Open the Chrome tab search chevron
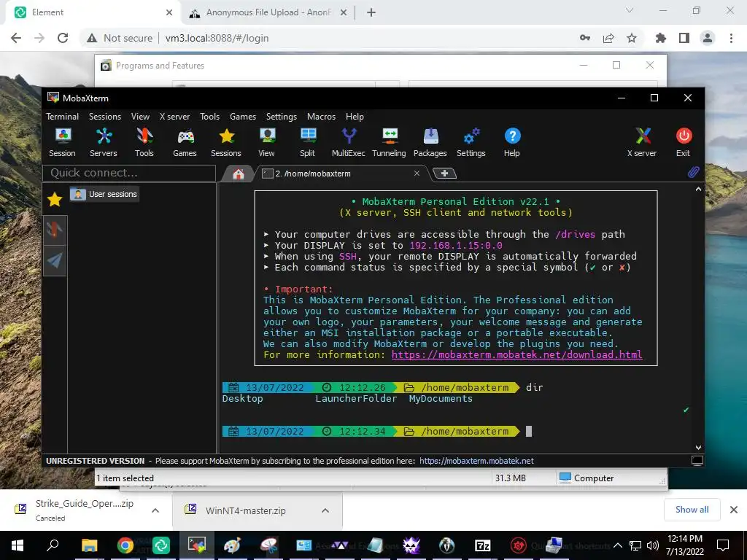Screen dimensions: 747x560 click(630, 10)
